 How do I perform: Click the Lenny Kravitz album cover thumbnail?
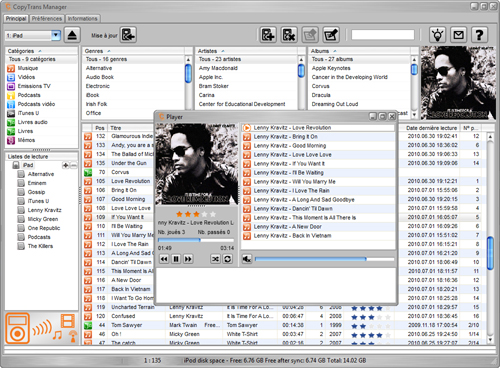458,83
